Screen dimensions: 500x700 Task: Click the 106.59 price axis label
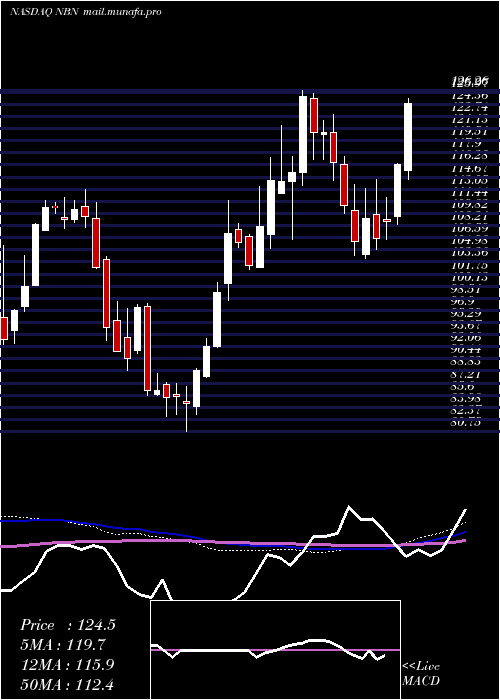[470, 228]
